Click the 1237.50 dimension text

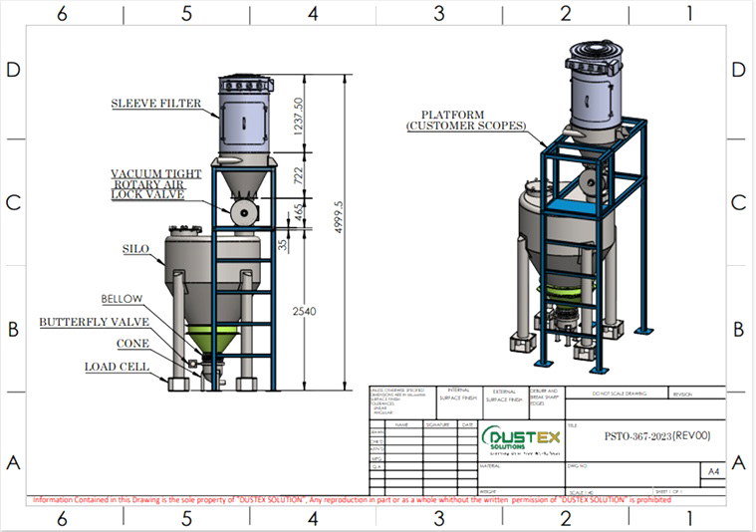299,117
